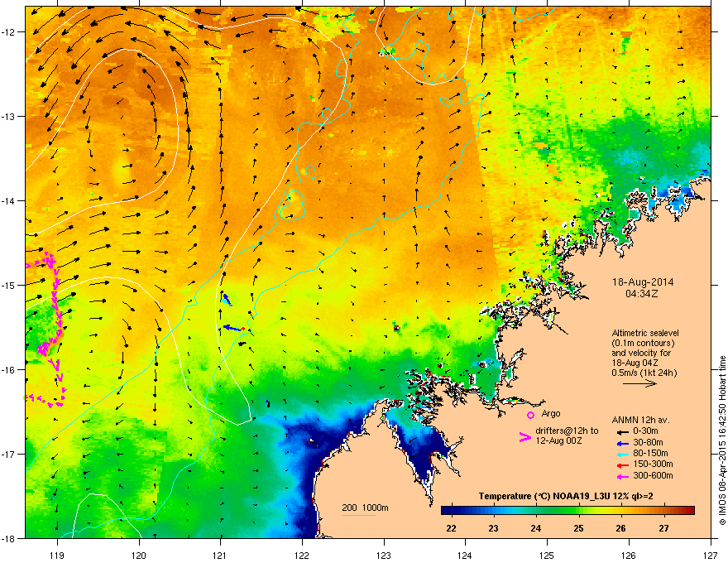Screen dimensions: 728x563
Task: Click the Argo magenta circle legend symbol
Action: [530, 415]
